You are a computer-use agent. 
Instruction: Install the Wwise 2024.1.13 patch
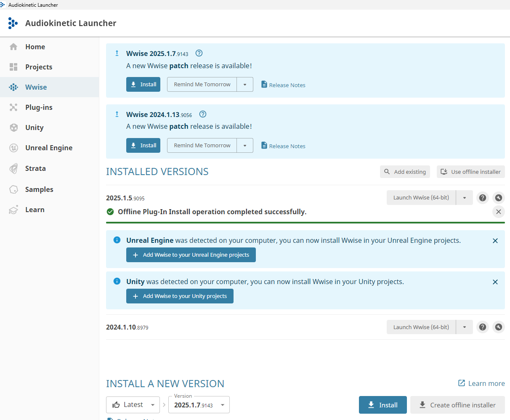click(143, 145)
